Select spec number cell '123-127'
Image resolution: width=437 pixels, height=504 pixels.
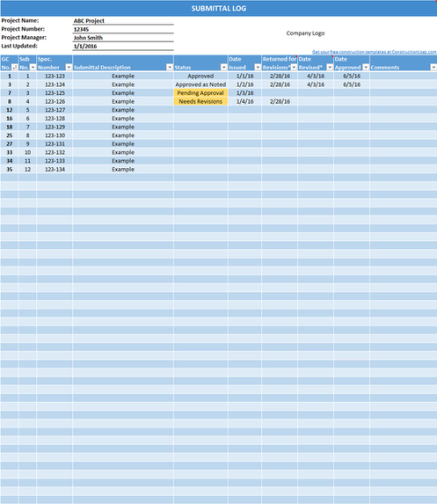coord(55,110)
